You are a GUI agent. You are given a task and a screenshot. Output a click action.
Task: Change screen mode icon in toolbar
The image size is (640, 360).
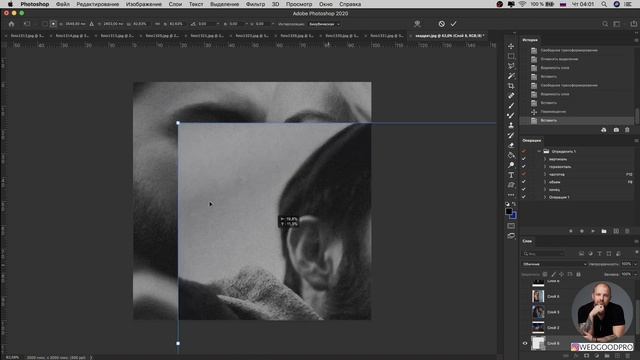coord(511,236)
